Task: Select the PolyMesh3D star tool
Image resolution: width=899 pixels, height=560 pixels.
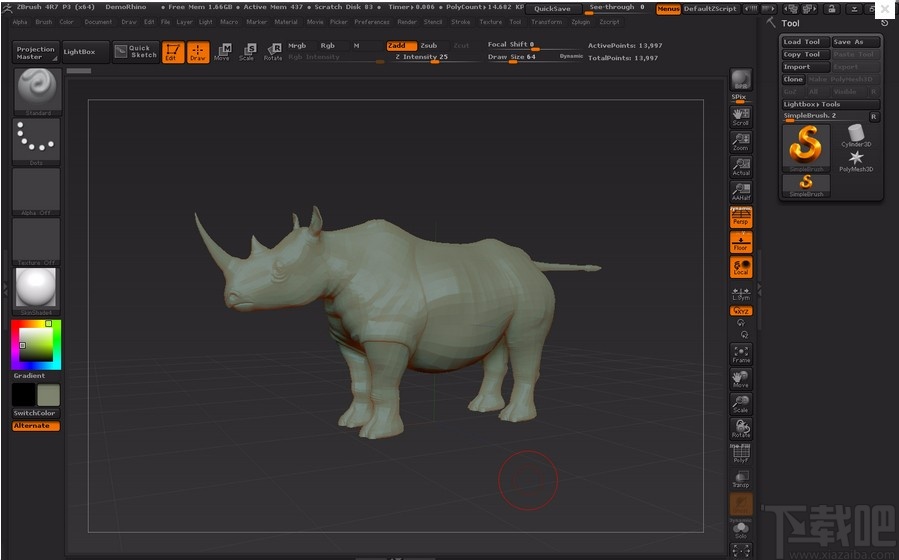Action: (x=856, y=161)
